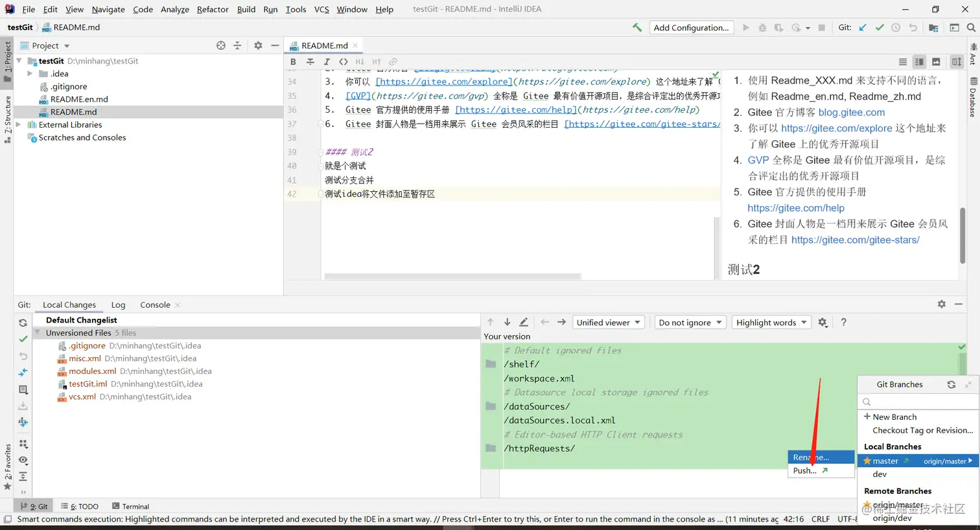Image resolution: width=980 pixels, height=530 pixels.
Task: Open Git history clock icon
Action: (896, 27)
